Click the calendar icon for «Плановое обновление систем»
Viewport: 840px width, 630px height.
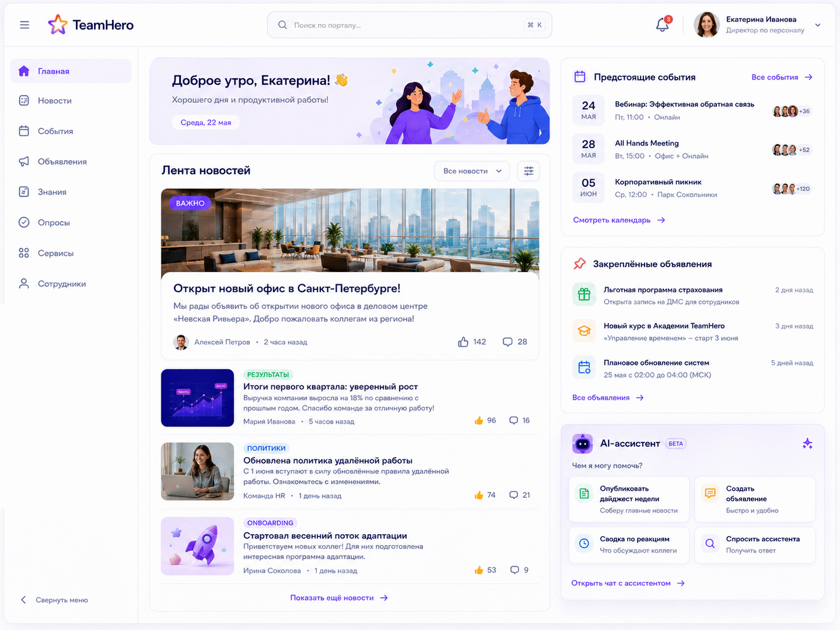[584, 367]
